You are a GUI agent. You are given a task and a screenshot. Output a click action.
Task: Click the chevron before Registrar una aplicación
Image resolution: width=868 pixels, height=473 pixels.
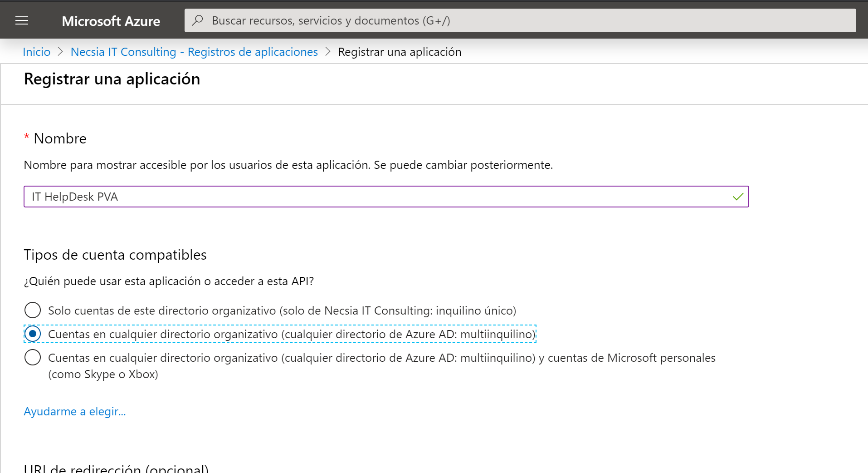[x=327, y=52]
